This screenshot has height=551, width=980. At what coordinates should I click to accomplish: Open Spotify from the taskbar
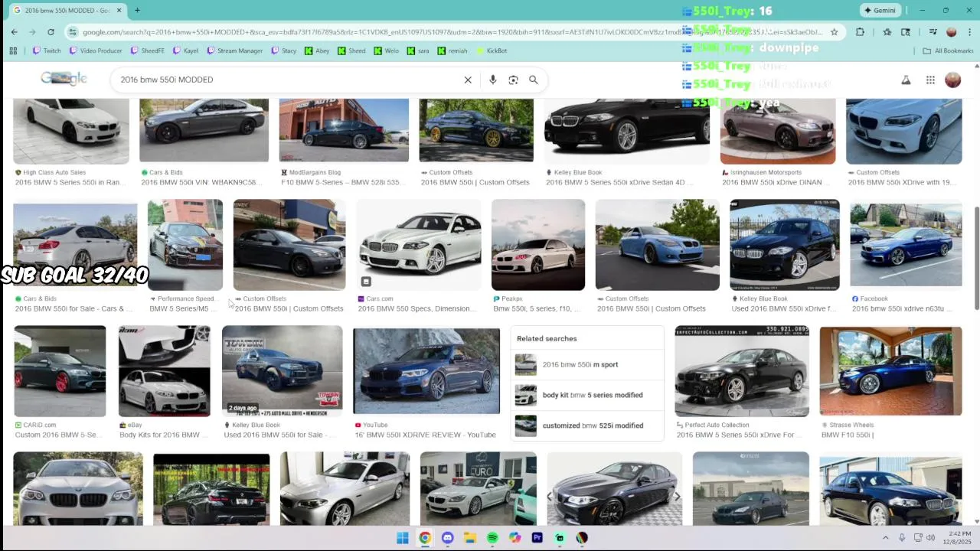pyautogui.click(x=492, y=538)
